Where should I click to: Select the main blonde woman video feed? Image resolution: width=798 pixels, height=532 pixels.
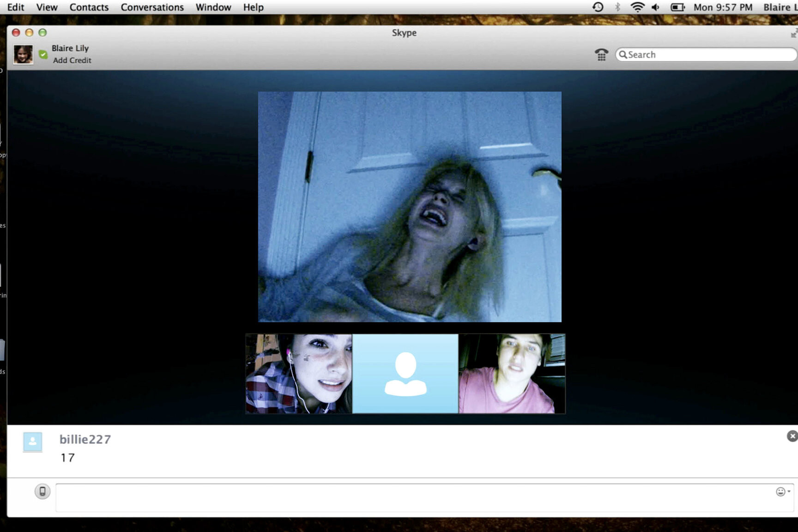click(410, 206)
